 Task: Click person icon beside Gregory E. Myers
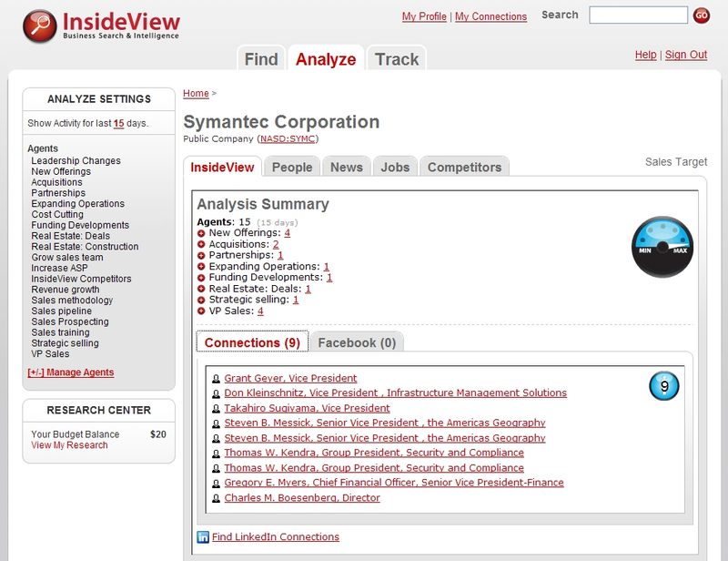[x=216, y=484]
